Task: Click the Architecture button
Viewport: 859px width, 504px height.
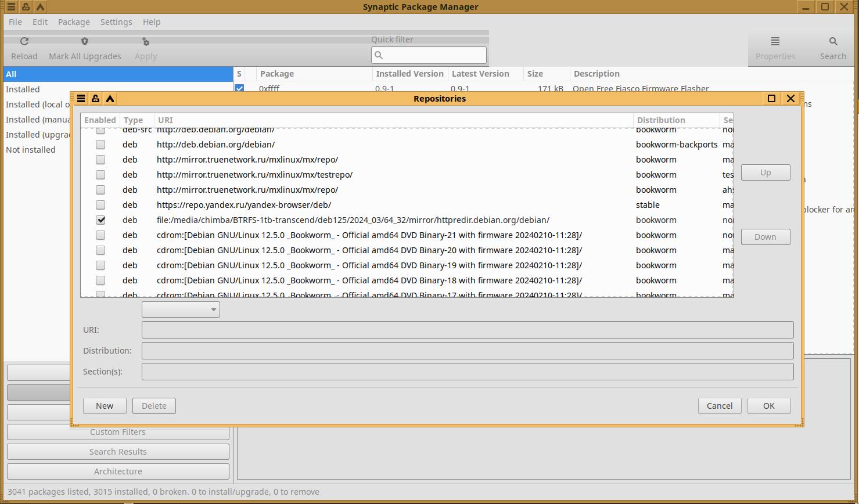Action: point(118,471)
